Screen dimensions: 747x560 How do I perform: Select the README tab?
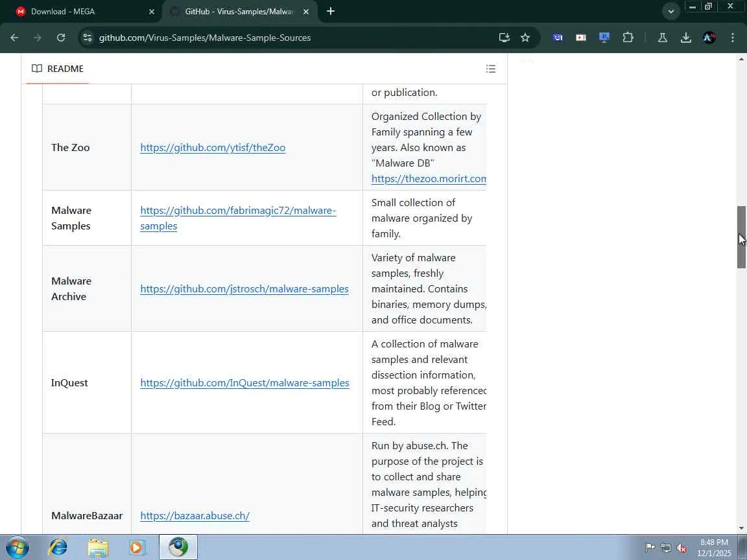[58, 69]
